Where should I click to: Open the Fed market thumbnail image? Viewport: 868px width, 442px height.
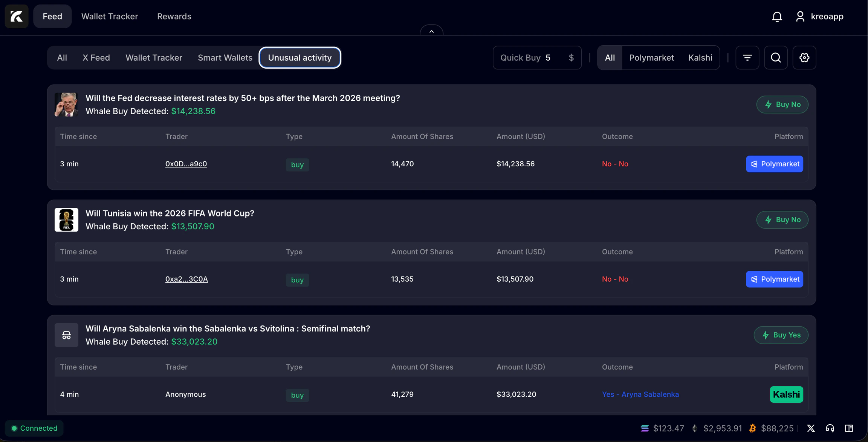tap(66, 104)
